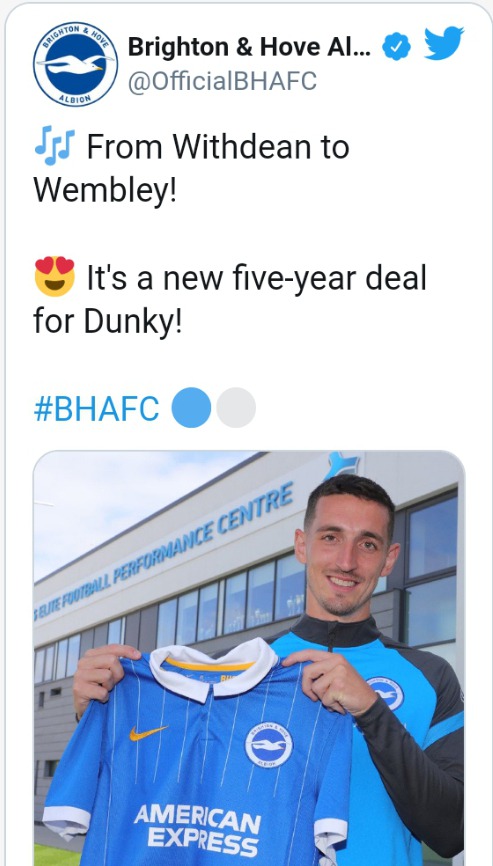Click the Twitter bird logo
The width and height of the screenshot is (493, 866).
tap(444, 43)
